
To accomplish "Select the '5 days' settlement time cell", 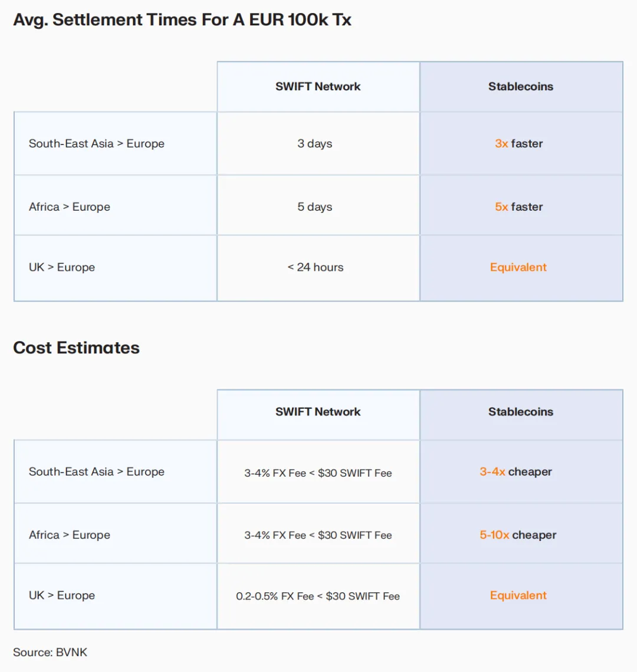I will tap(315, 207).
